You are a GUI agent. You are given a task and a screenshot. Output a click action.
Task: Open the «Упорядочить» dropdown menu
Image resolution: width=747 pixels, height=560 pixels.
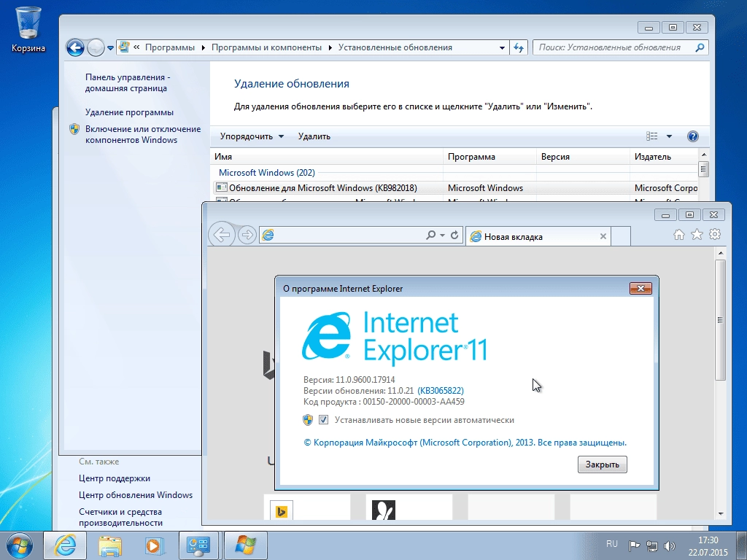tap(252, 136)
